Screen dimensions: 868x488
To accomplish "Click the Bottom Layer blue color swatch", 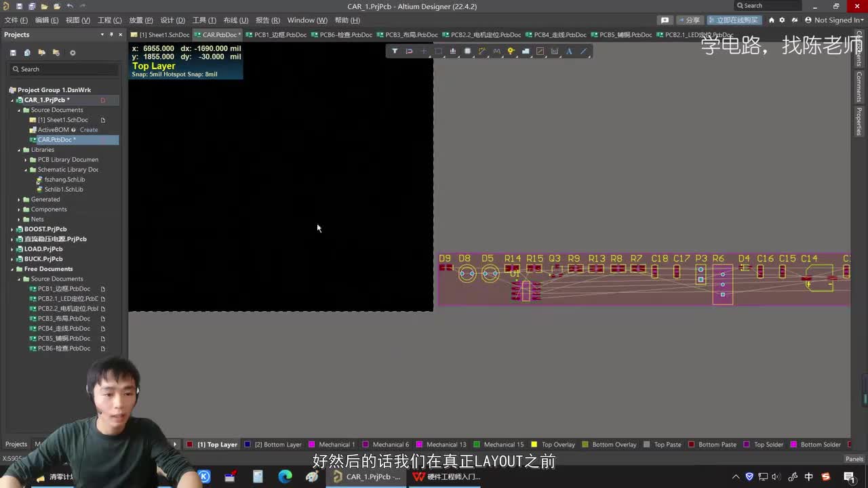I will 248,445.
